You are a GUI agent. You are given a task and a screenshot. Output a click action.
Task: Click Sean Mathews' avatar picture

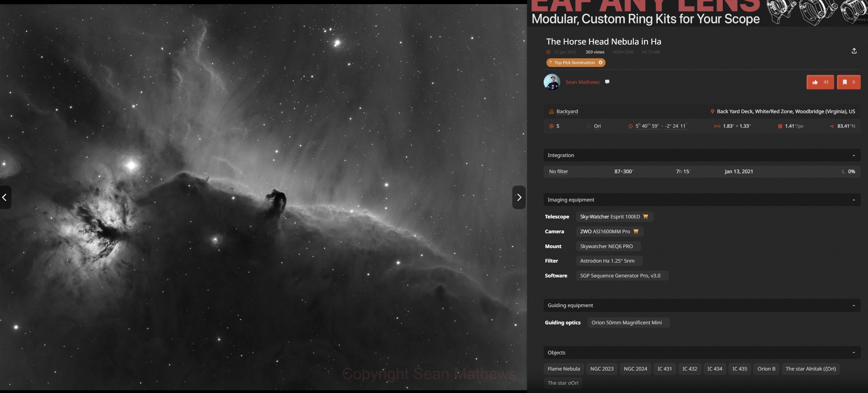[x=552, y=82]
